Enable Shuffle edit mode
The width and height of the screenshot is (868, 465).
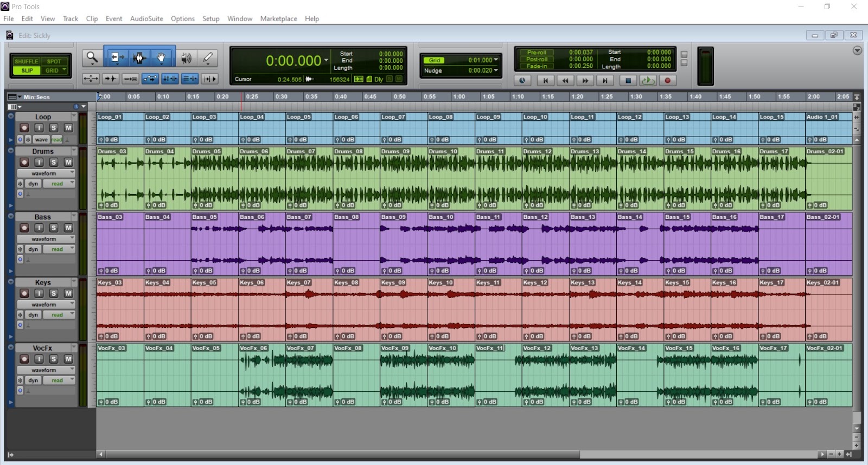coord(26,61)
